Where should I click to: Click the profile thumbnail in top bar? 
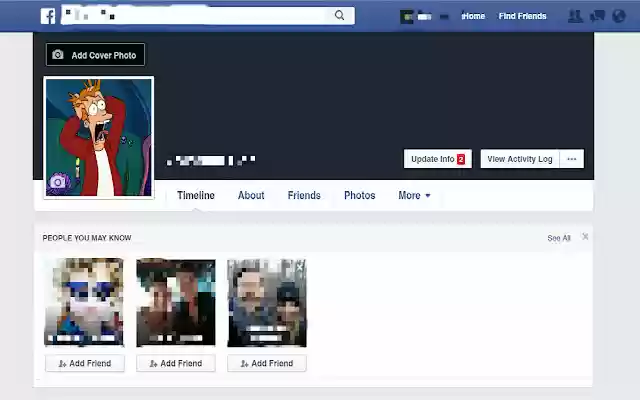click(407, 17)
